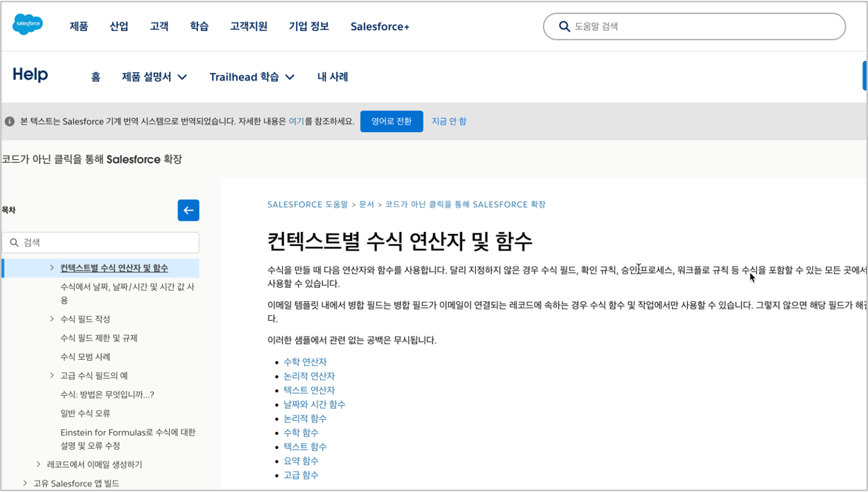Click the 코드가 아닌 클릭을 통해 Salesforce 확장 page heading

92,159
